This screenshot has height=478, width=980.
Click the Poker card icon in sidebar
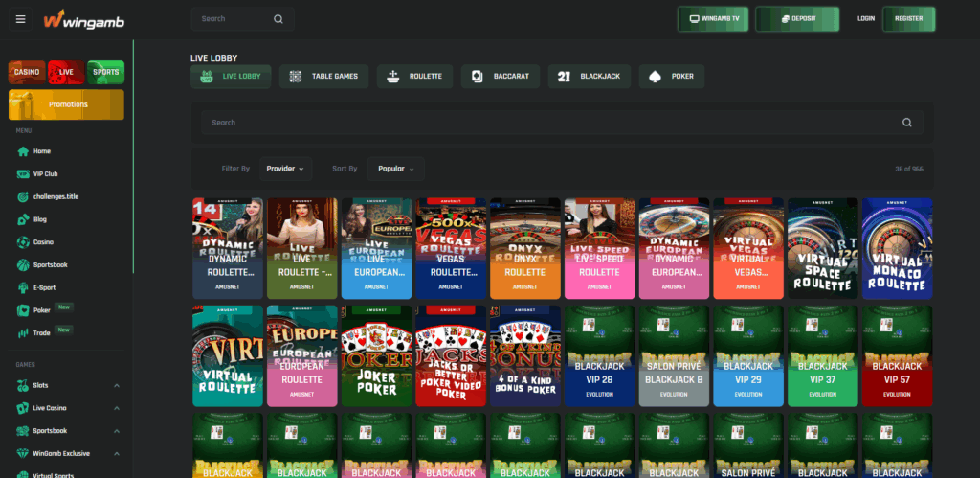pyautogui.click(x=23, y=310)
